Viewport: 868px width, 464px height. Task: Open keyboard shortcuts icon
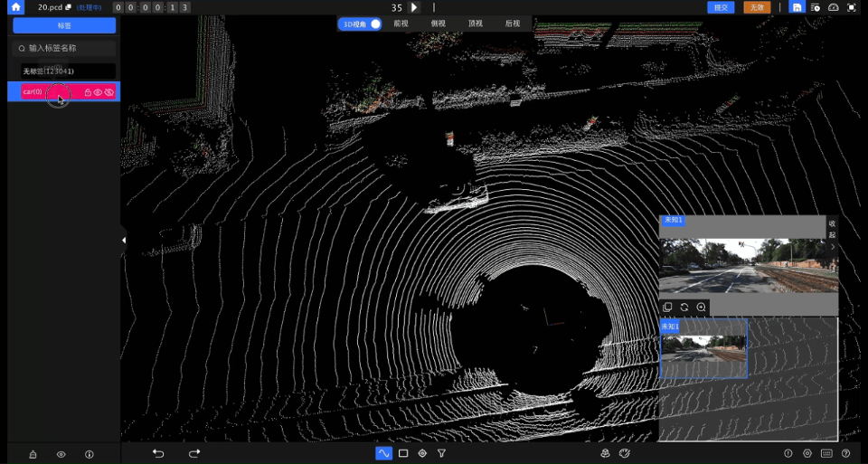[x=826, y=453]
